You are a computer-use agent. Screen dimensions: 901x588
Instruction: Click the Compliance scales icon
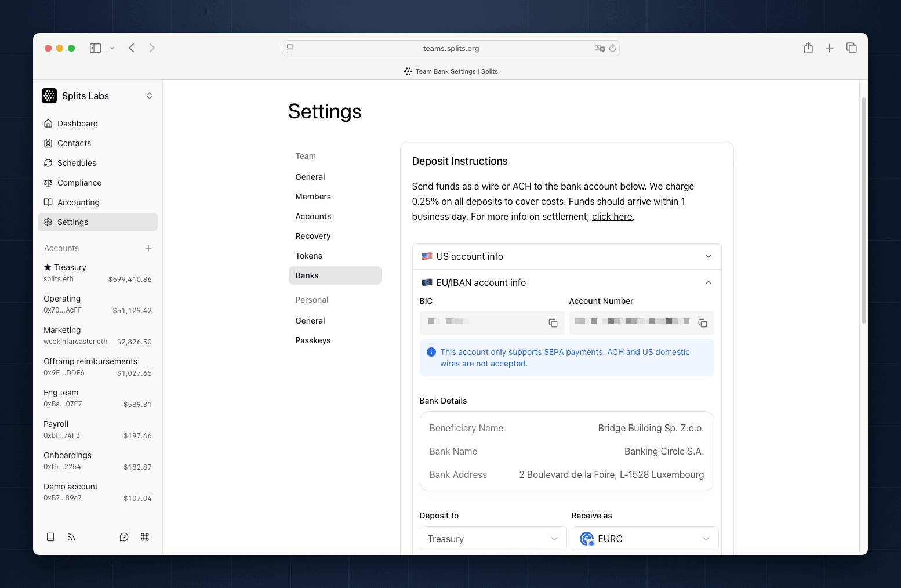[49, 183]
